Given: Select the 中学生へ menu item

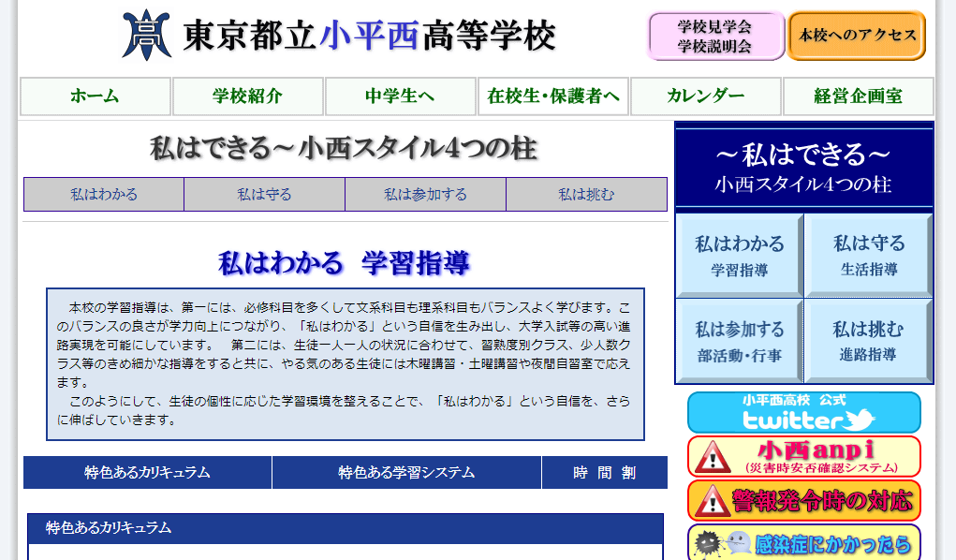Looking at the screenshot, I should pos(400,96).
